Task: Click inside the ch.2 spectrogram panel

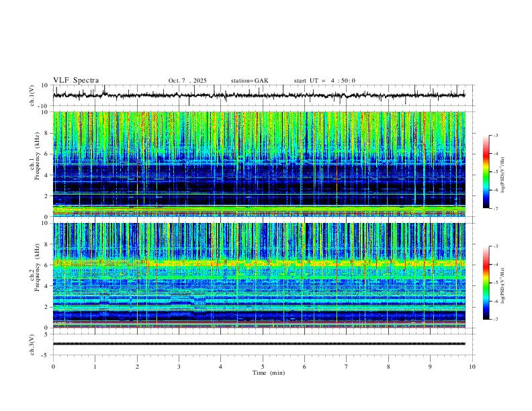Action: point(259,275)
